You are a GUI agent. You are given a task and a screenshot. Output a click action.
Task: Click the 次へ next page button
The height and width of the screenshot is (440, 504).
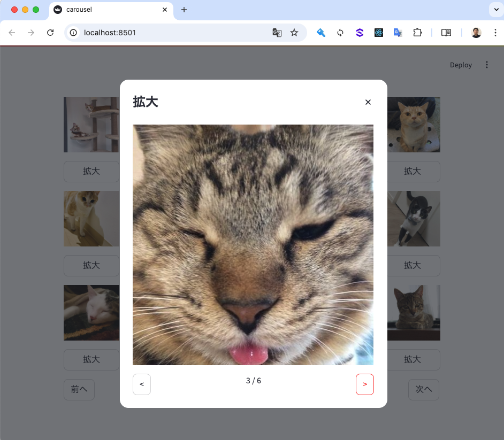pyautogui.click(x=424, y=390)
